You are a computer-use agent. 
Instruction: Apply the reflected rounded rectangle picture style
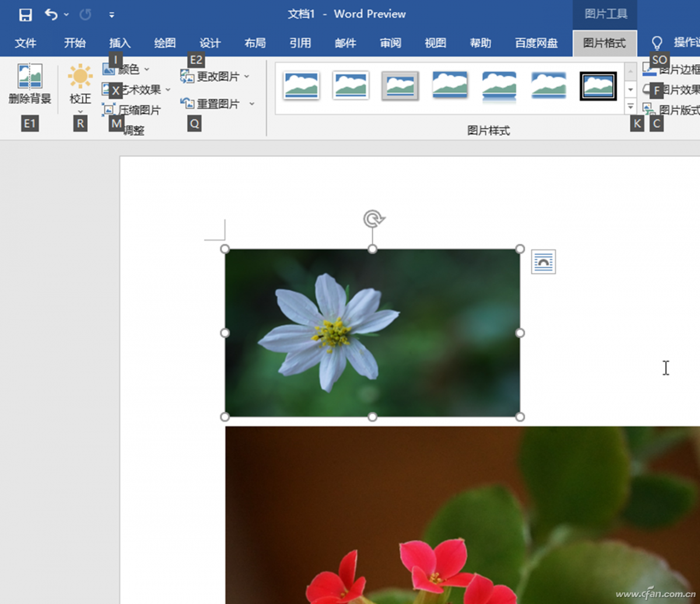499,86
